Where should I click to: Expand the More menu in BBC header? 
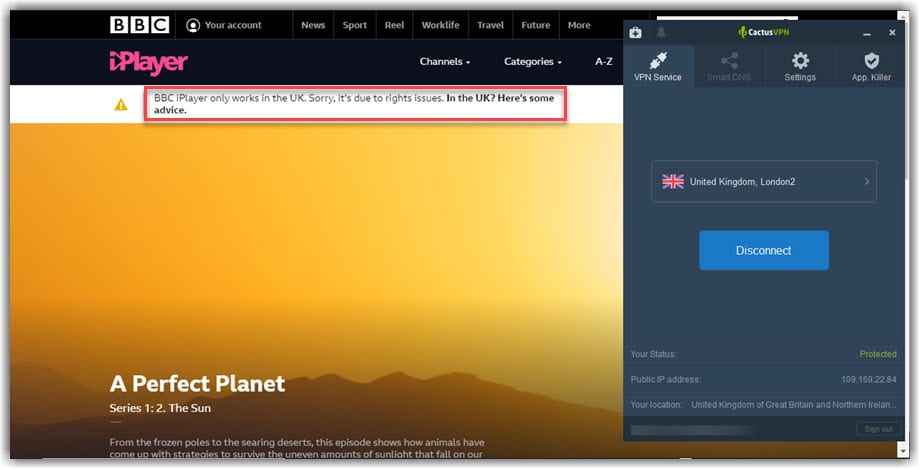pyautogui.click(x=579, y=25)
